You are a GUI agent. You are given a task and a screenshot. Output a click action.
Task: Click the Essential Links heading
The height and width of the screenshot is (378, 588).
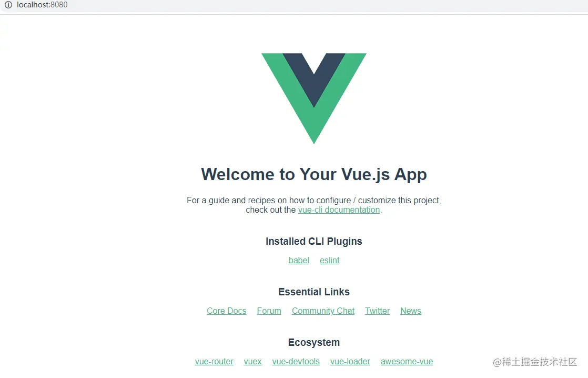tap(314, 292)
